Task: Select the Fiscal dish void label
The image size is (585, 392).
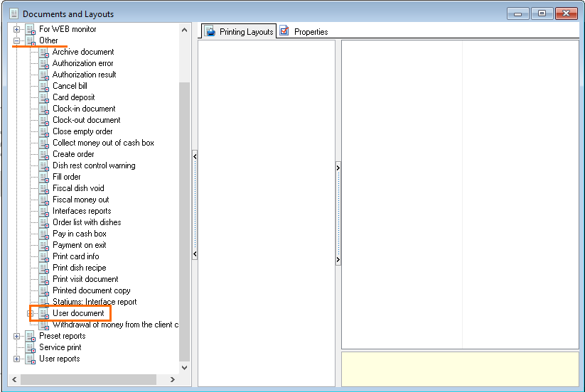Action: coord(78,188)
